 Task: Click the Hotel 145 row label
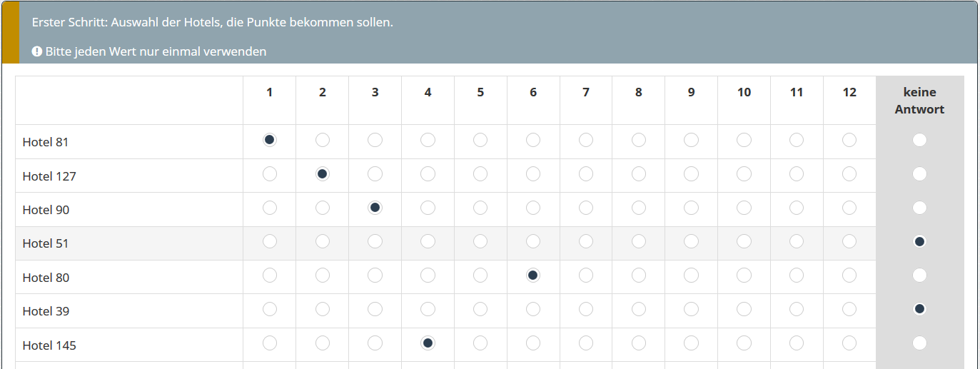[x=49, y=345]
